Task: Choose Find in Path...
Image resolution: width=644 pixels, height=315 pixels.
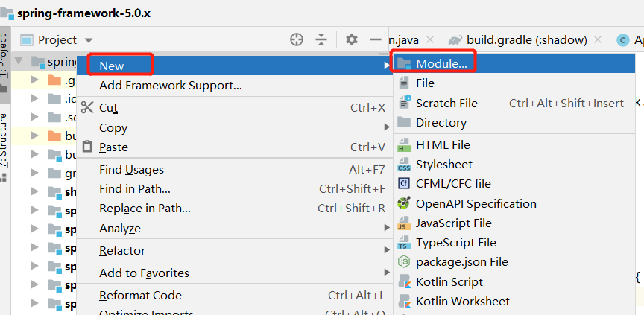Action: (x=234, y=188)
